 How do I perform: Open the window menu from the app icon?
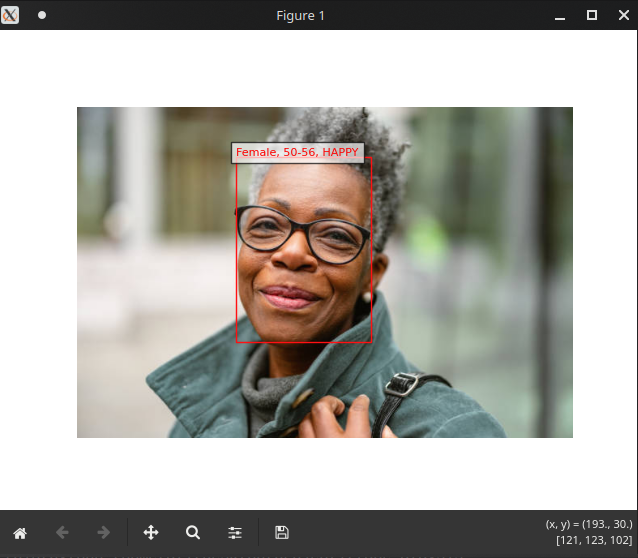tap(10, 15)
